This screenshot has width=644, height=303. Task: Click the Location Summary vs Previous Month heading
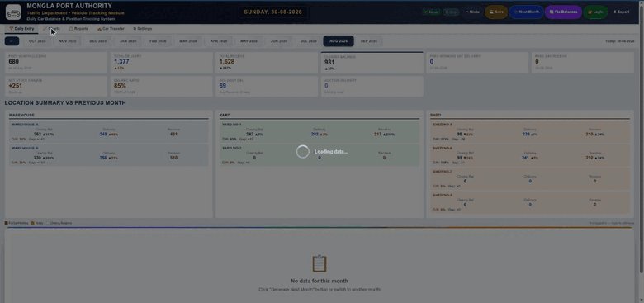pyautogui.click(x=65, y=102)
